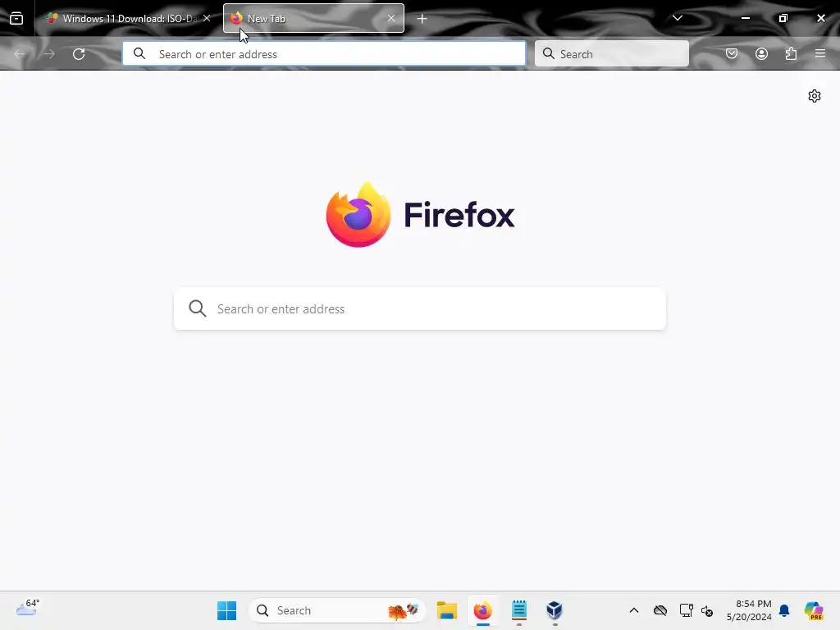840x630 pixels.
Task: Click the magnifier in the center search field
Action: tap(198, 308)
